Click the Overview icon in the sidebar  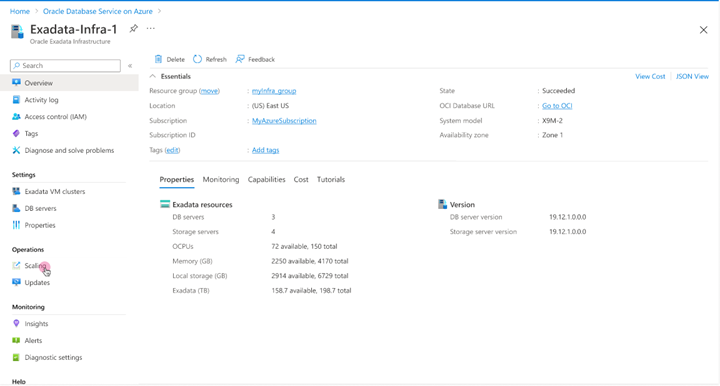16,83
